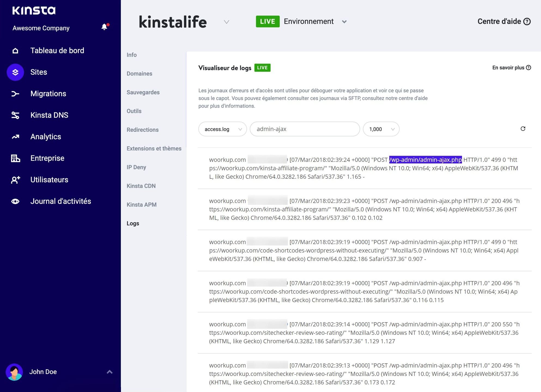This screenshot has width=541, height=392.
Task: Click the Tableau de bord home icon
Action: [x=16, y=51]
